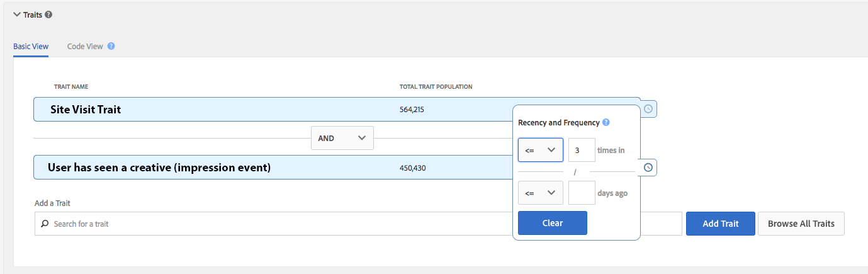Screen dimensions: 868x274
Task: Click the frequency count field showing 3
Action: click(x=582, y=150)
